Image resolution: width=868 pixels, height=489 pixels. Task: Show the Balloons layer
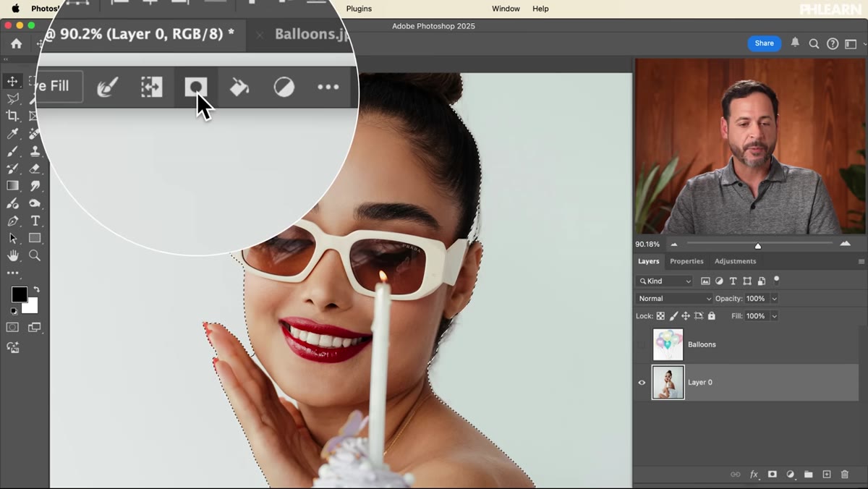pyautogui.click(x=642, y=345)
